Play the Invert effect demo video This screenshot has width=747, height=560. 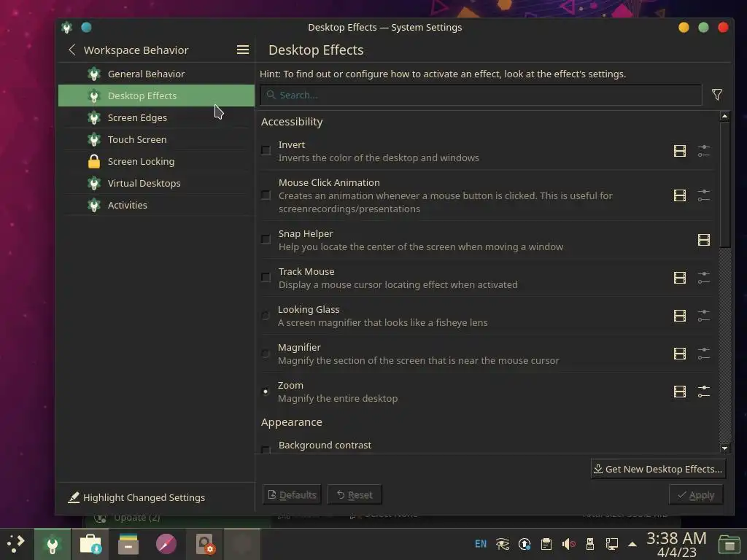pos(679,151)
